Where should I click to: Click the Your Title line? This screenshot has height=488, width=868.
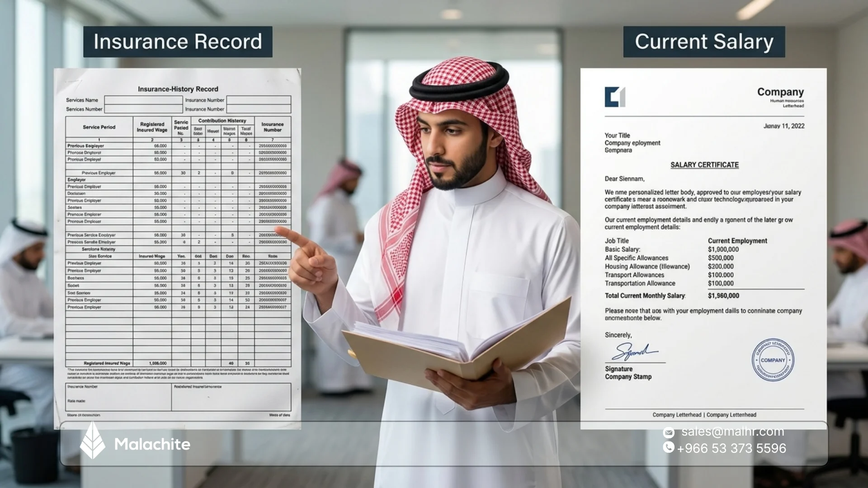click(x=618, y=136)
